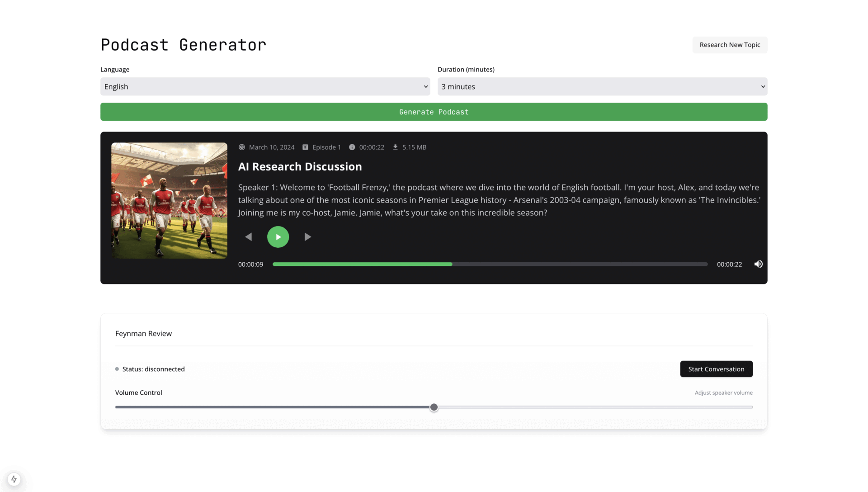Click the Generate Podcast button
The image size is (868, 492).
pos(434,112)
